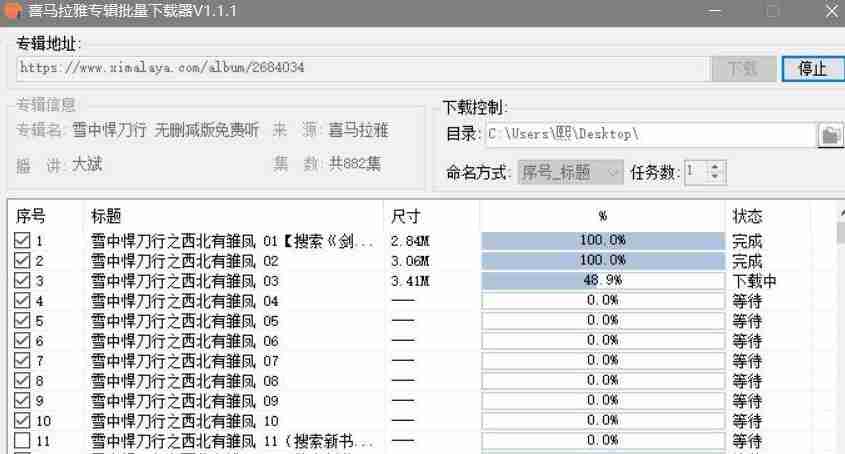Sort by the 序号 column header
Viewport: 845px width, 454px height.
point(31,216)
